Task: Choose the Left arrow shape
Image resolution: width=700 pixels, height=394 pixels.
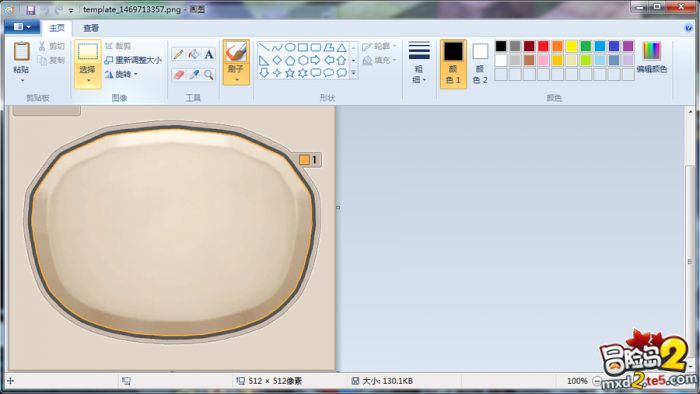Action: pyautogui.click(x=329, y=60)
